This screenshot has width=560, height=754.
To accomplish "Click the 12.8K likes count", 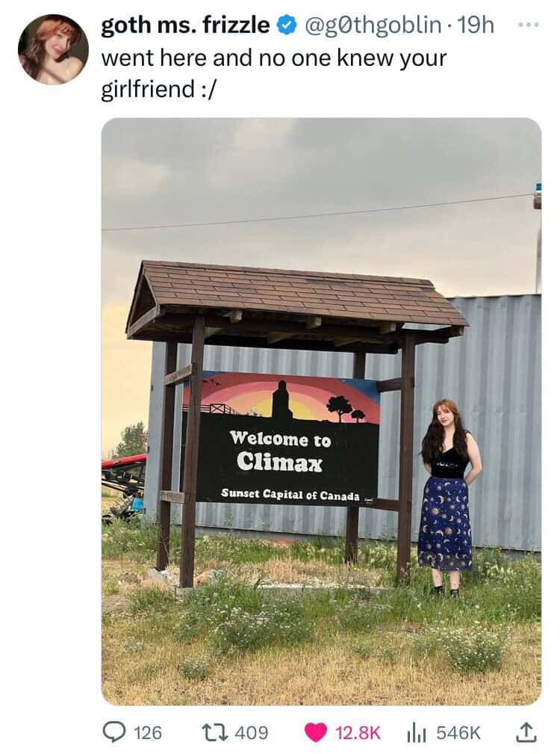I will pos(358,732).
